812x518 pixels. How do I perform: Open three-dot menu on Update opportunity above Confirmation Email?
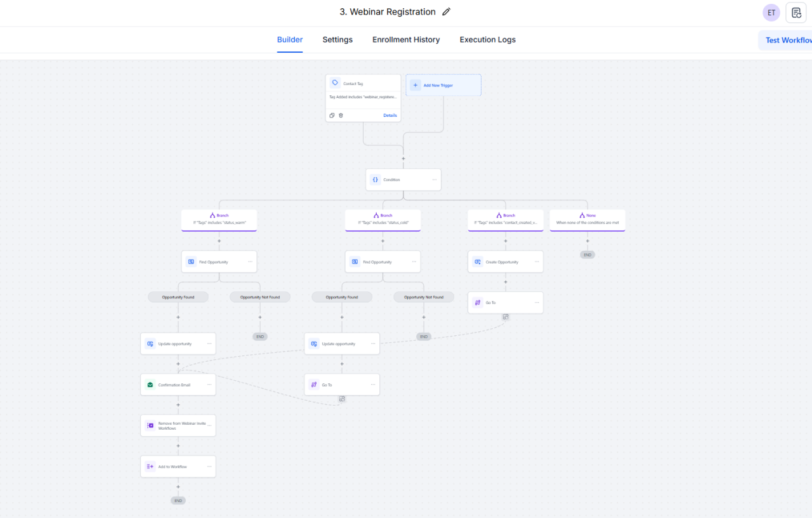tap(209, 344)
